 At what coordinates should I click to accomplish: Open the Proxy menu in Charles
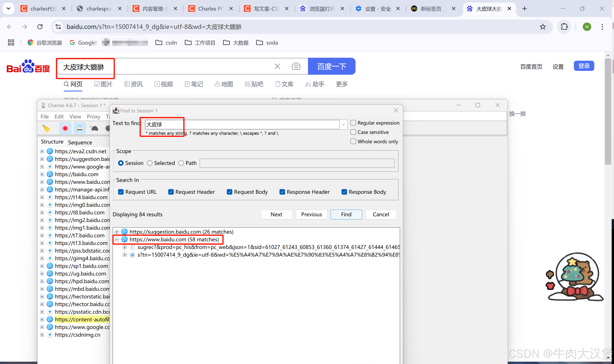[93, 117]
